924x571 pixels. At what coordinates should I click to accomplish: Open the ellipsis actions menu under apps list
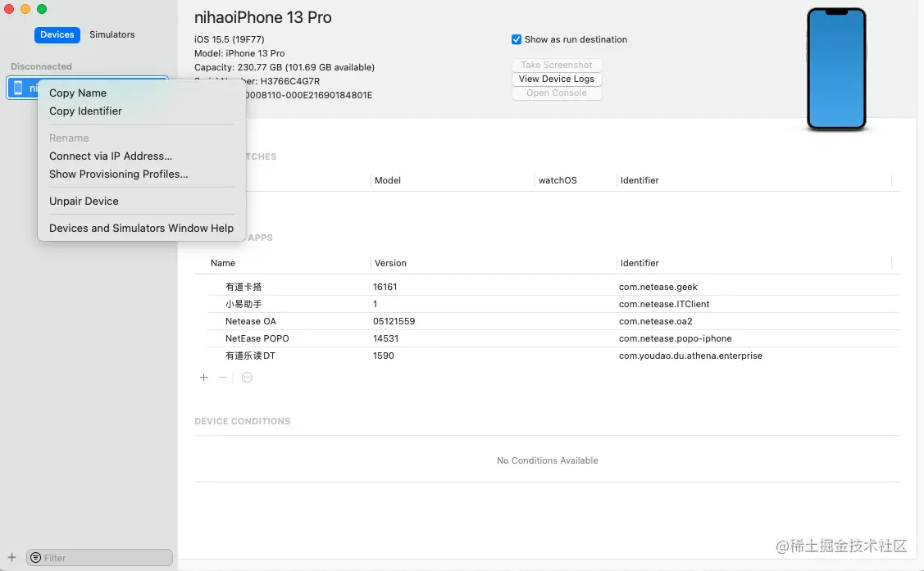247,378
